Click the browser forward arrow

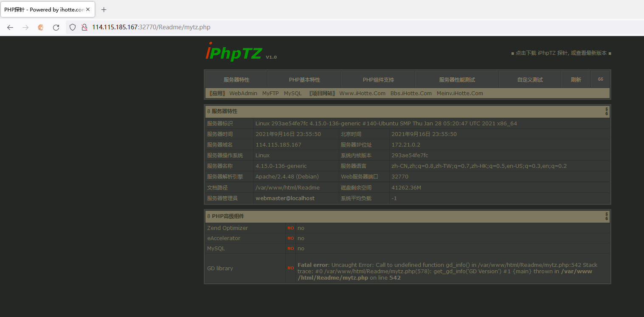point(25,27)
